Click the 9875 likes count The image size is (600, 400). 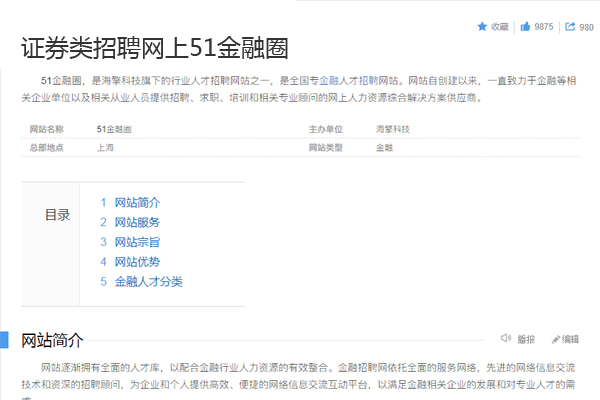pos(544,27)
